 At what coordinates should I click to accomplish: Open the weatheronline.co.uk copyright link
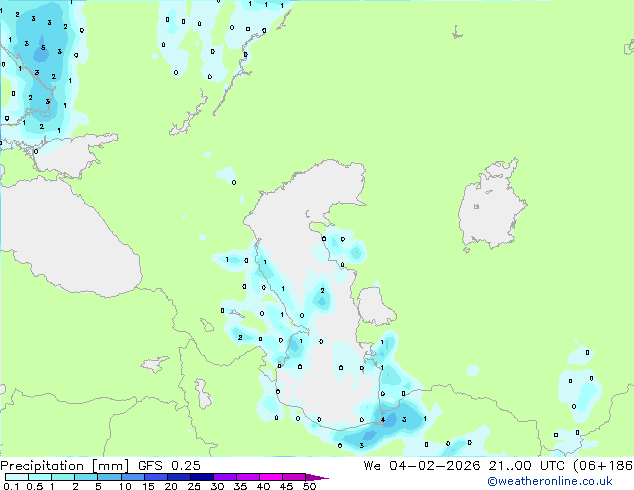pos(550,481)
